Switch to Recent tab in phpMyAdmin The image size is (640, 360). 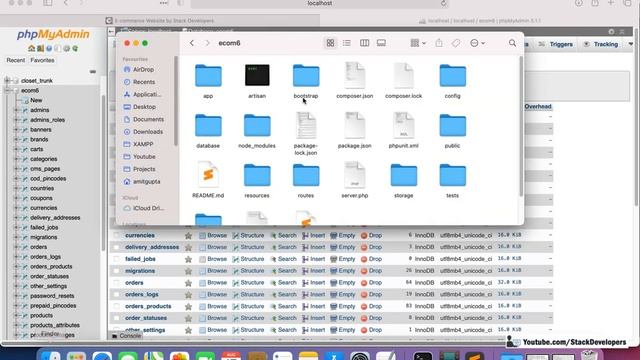[x=16, y=60]
